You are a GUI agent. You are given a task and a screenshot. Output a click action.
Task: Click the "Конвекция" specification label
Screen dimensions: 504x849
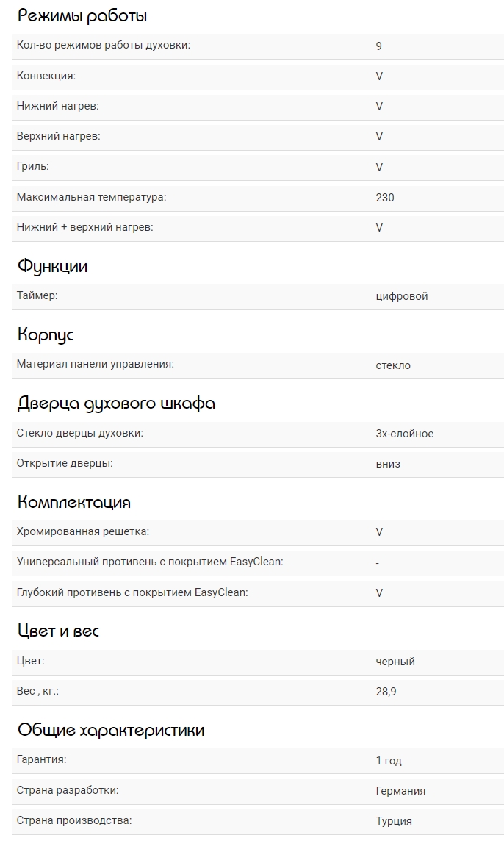point(46,76)
